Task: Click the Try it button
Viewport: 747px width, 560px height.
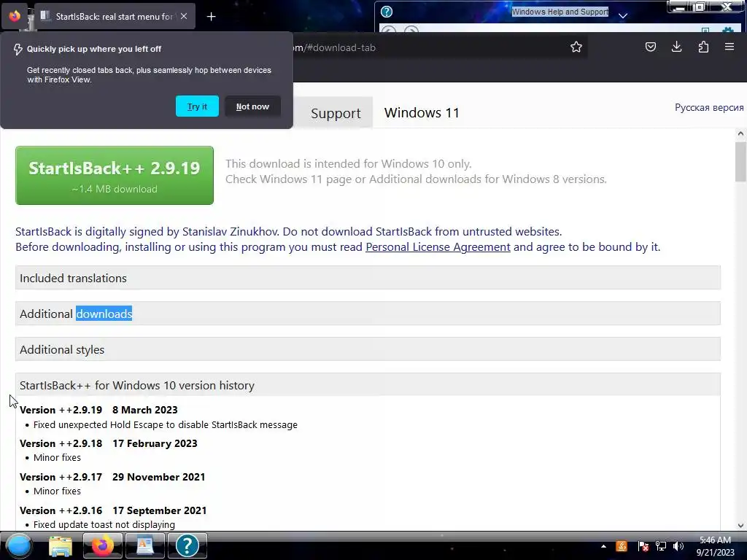Action: (197, 106)
